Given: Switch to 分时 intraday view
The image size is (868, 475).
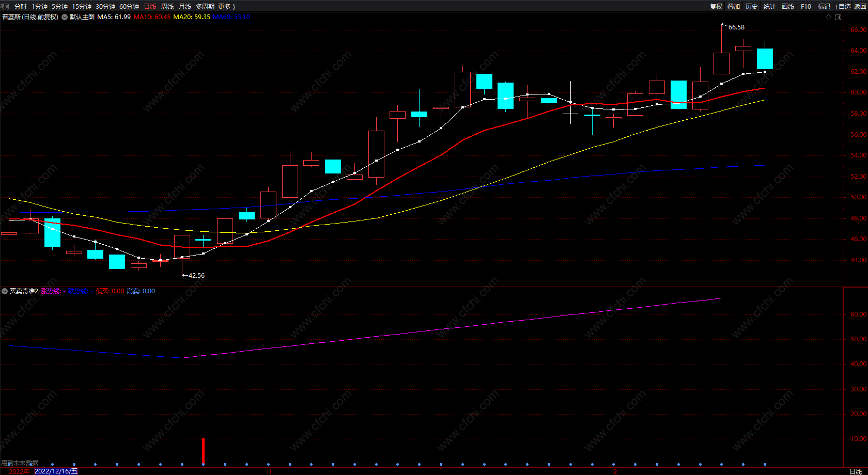Looking at the screenshot, I should click(x=21, y=7).
